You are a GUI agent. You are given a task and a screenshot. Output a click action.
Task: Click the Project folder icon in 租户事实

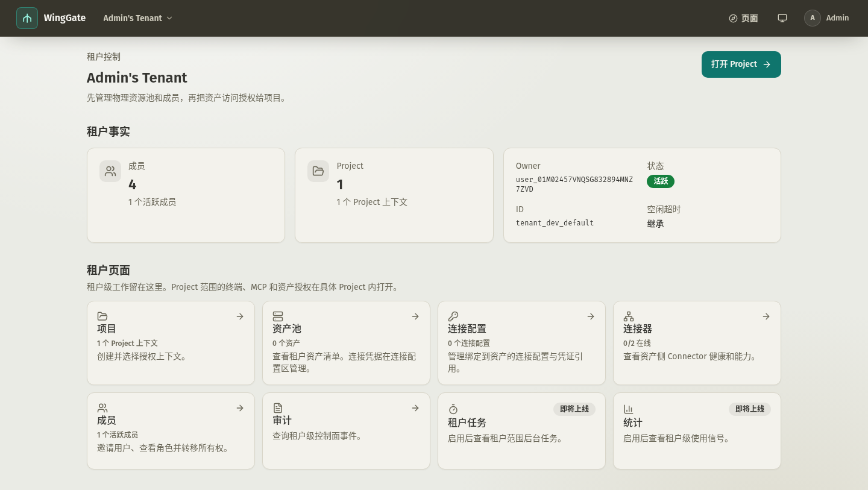[318, 171]
